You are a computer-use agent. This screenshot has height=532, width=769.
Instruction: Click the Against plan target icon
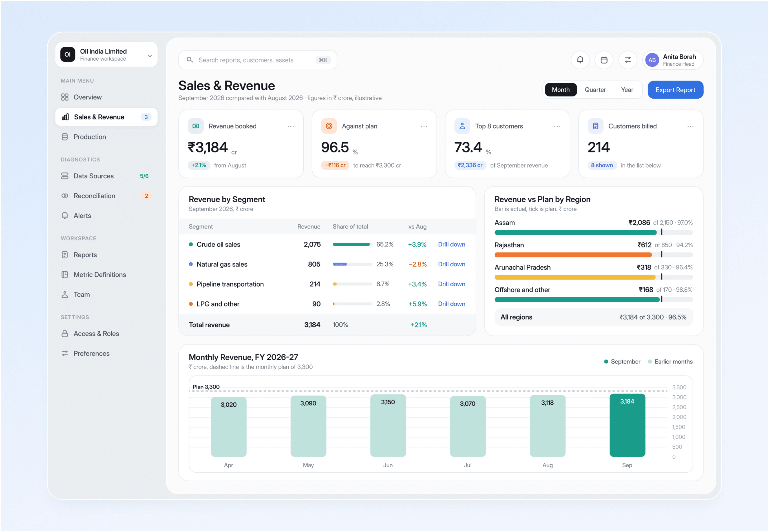point(329,126)
